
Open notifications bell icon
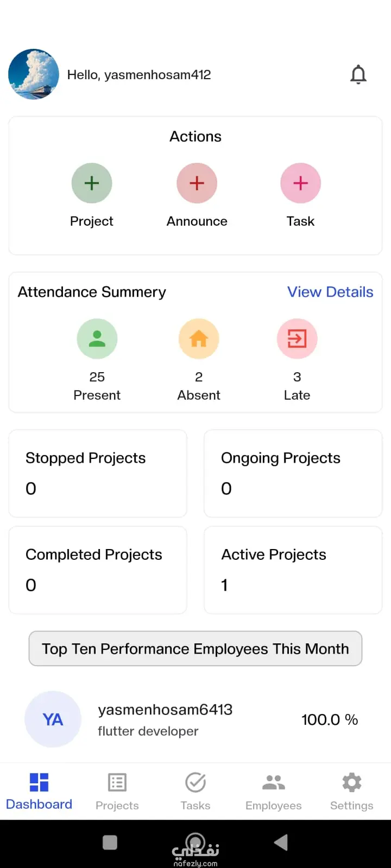pos(358,74)
